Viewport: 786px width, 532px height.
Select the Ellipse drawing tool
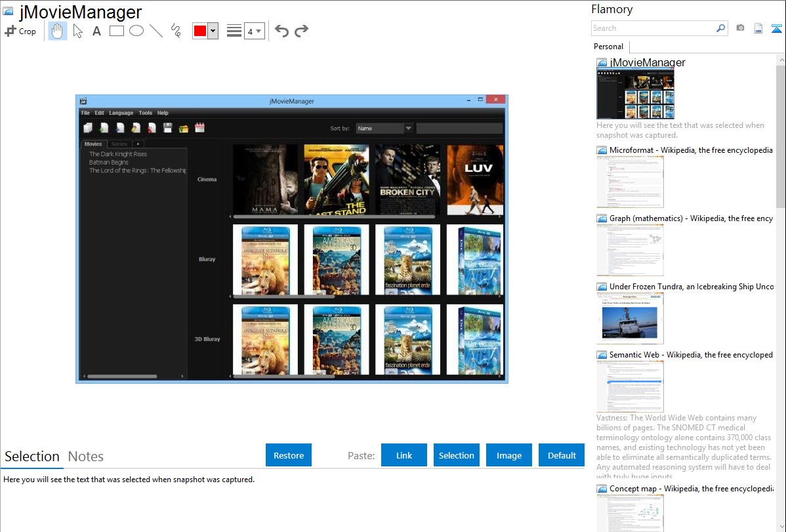136,31
